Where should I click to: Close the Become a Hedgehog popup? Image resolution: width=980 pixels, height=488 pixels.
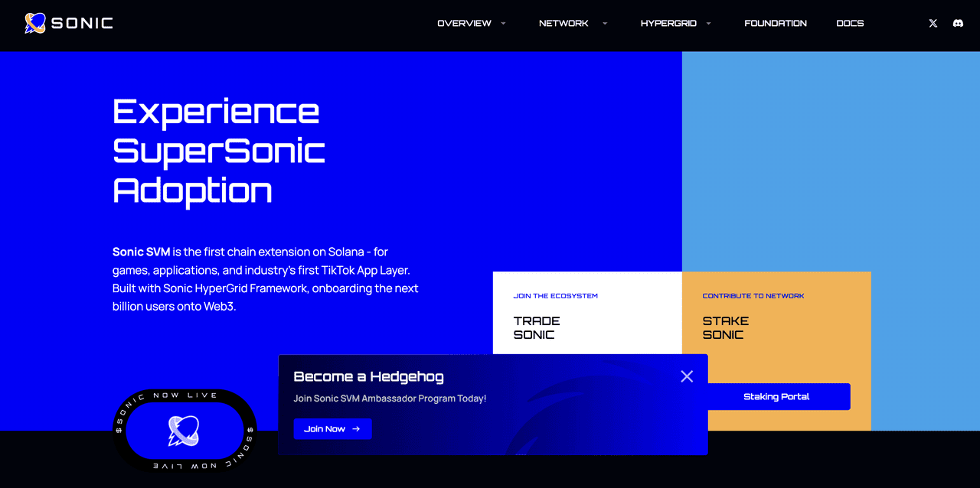(x=687, y=376)
